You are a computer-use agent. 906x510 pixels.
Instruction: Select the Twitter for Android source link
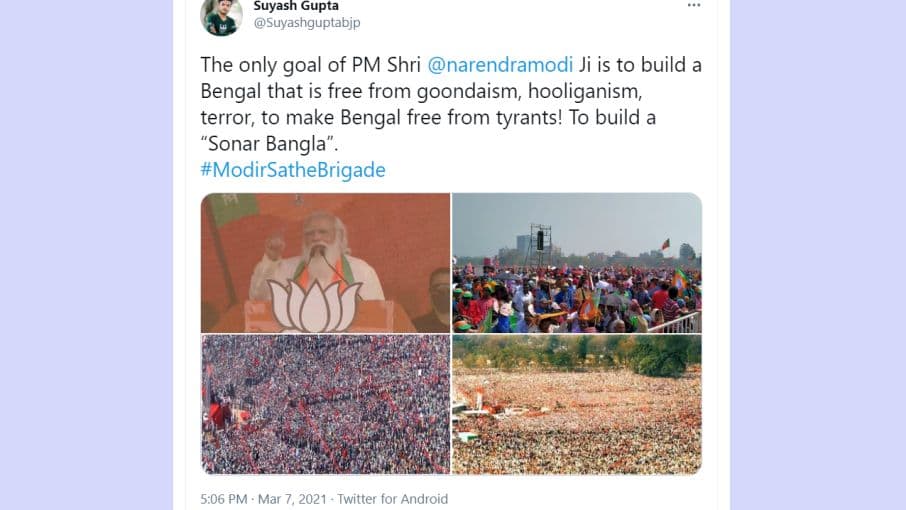coord(392,499)
